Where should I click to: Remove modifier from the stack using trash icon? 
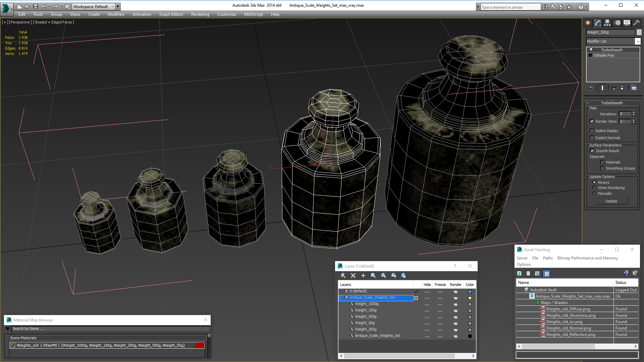pos(622,87)
